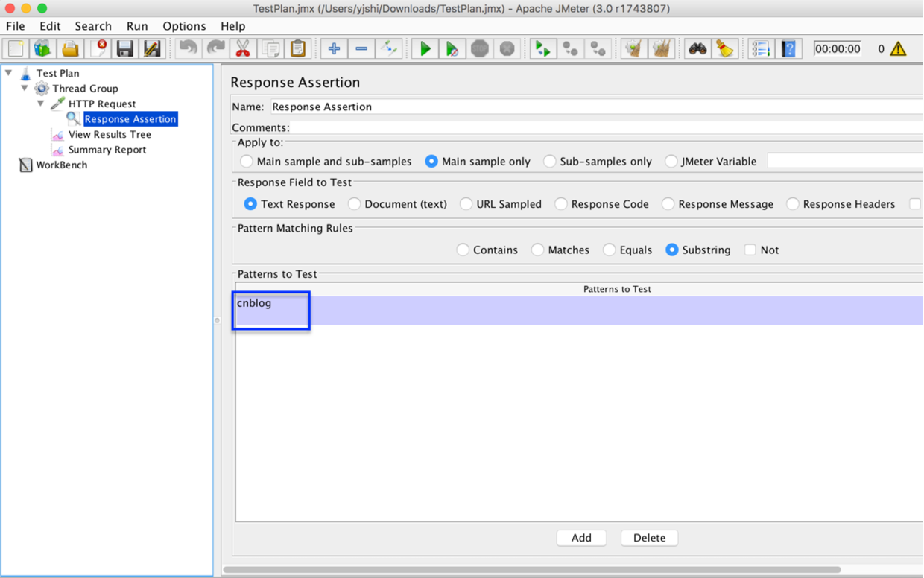This screenshot has height=578, width=924.
Task: Click the Add pattern button
Action: (x=581, y=538)
